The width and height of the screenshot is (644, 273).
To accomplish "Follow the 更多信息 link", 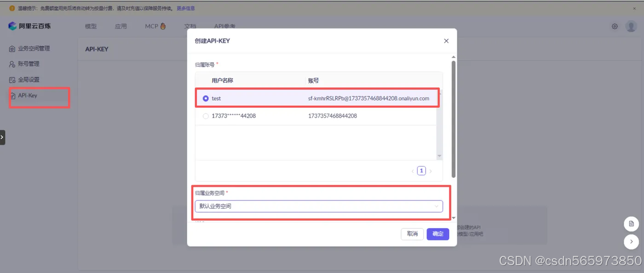I will click(x=186, y=8).
